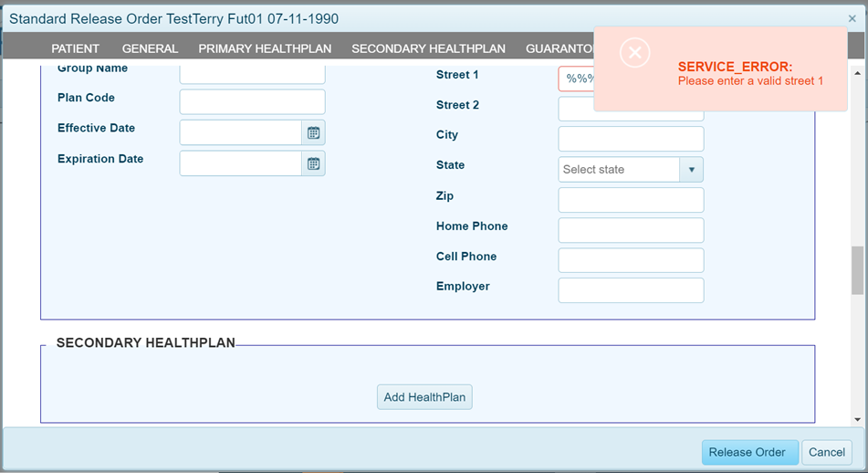The height and width of the screenshot is (473, 868).
Task: Open the PRIMARY HEALTHPLAN tab
Action: [265, 48]
